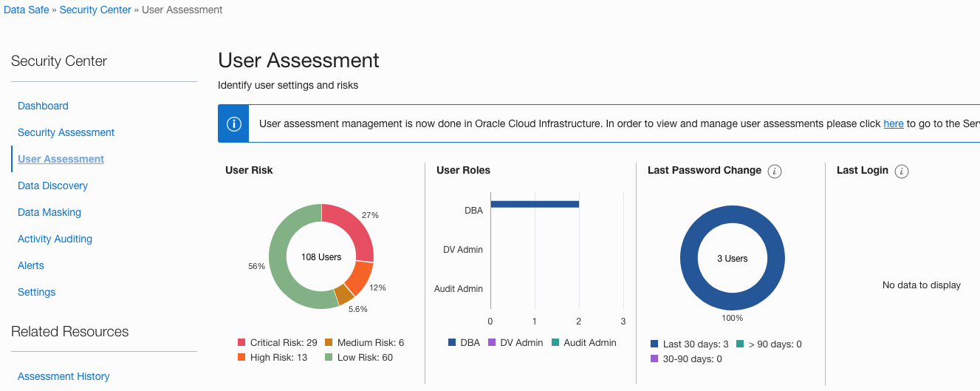Click the Security Center breadcrumb link
This screenshot has height=391, width=980.
tap(95, 10)
